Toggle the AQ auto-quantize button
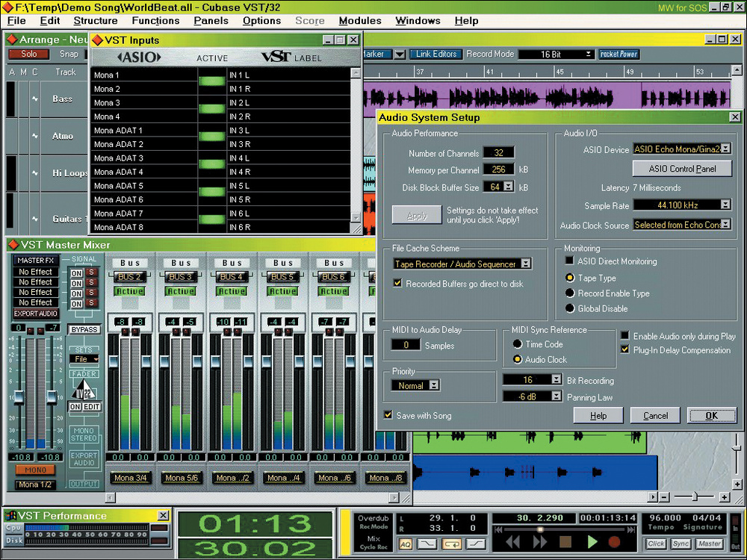 (406, 544)
